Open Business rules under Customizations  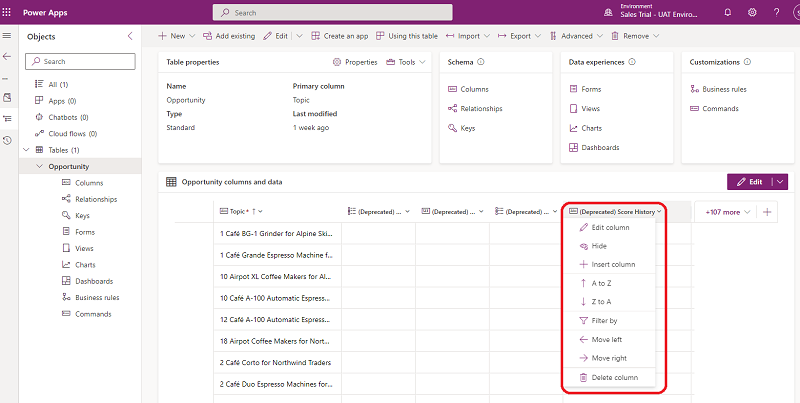point(718,89)
